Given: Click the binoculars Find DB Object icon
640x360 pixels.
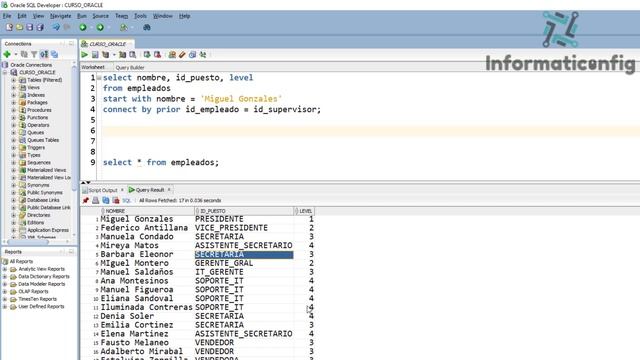Looking at the screenshot, I should coord(147,27).
